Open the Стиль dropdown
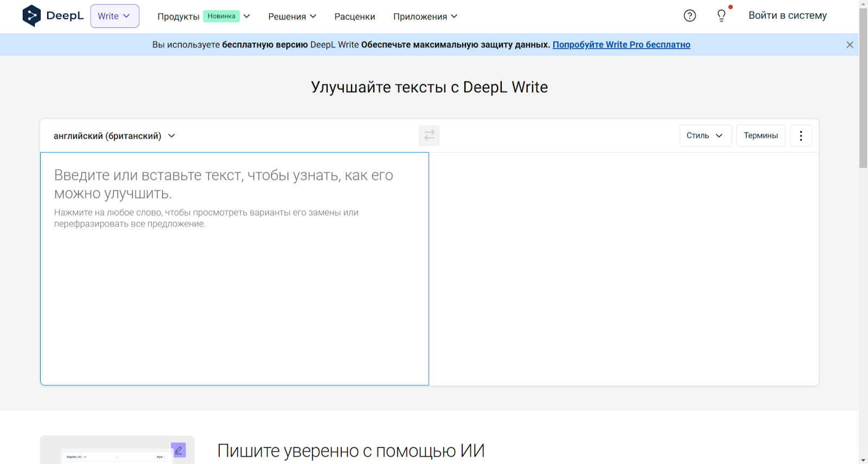 [705, 136]
